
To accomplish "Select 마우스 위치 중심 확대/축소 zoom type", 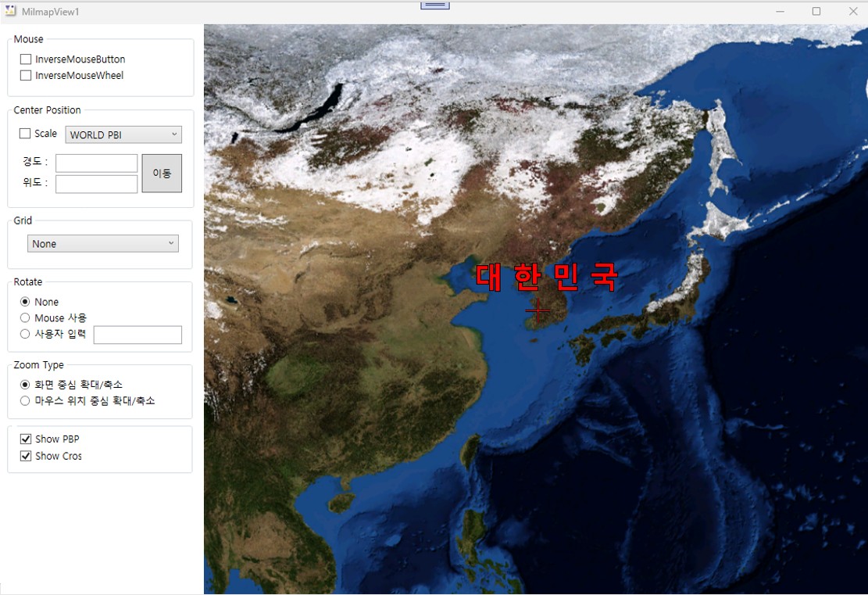I will coord(25,400).
